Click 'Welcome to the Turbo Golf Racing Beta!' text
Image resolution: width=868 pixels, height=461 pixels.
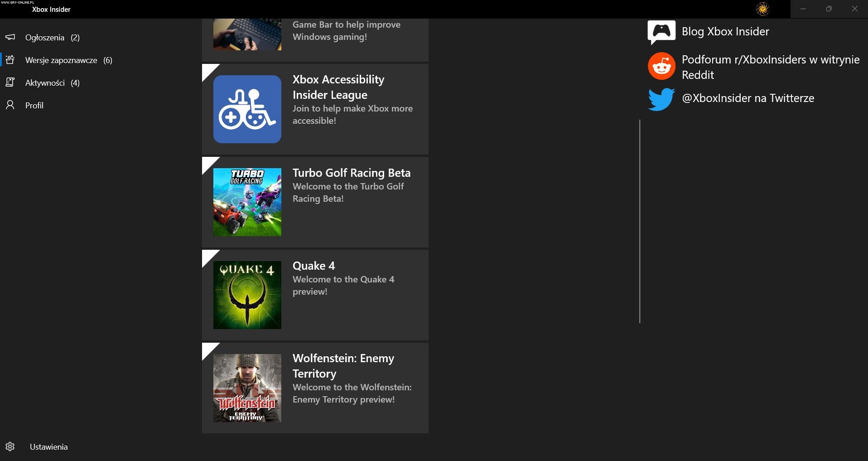click(x=348, y=193)
